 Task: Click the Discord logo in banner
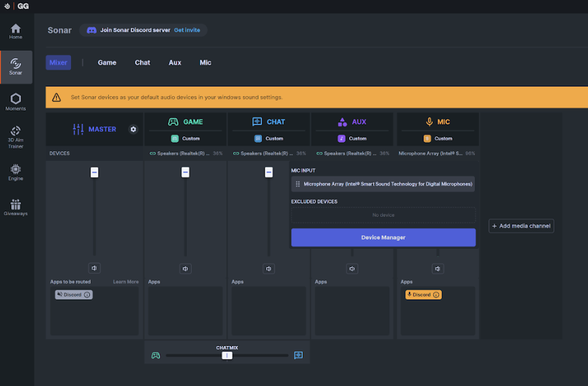pos(91,30)
